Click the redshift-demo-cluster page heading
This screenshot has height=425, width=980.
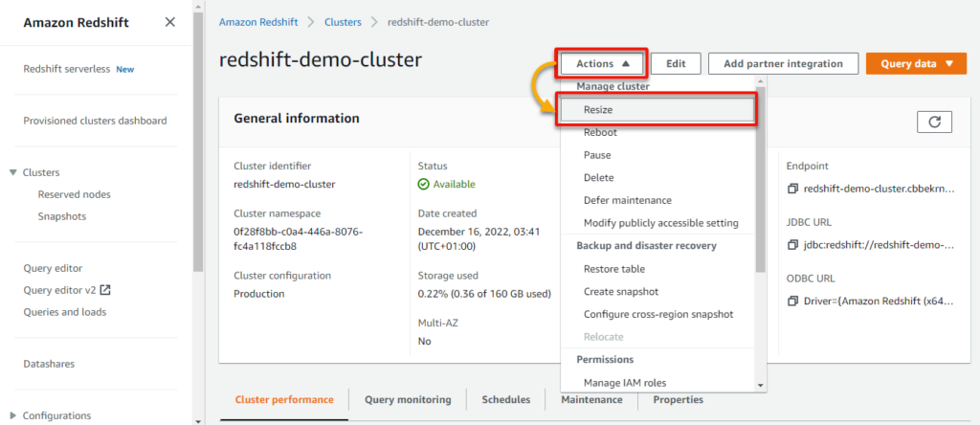(320, 59)
